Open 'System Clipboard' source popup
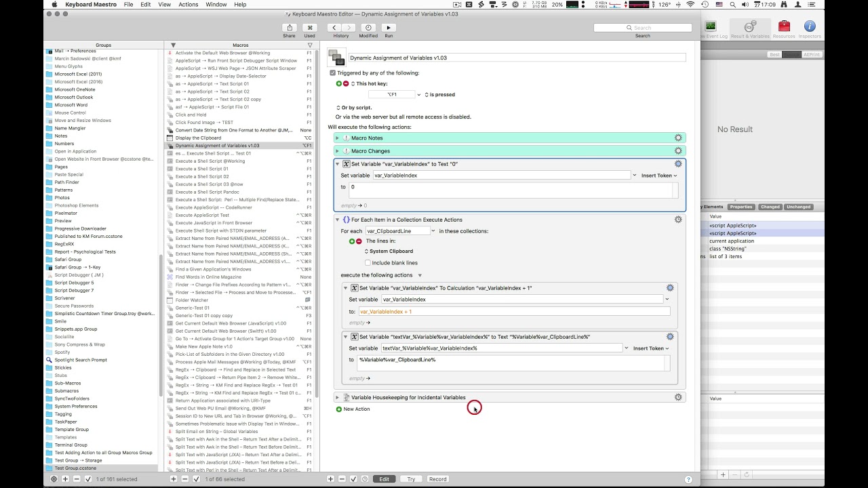The image size is (868, 488). click(389, 251)
